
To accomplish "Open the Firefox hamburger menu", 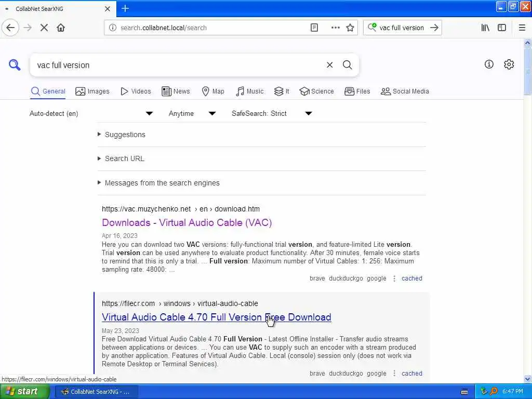I will pos(522,28).
